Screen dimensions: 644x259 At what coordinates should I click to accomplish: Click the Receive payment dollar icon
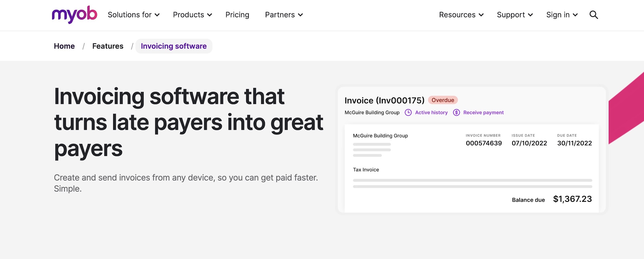pos(456,112)
